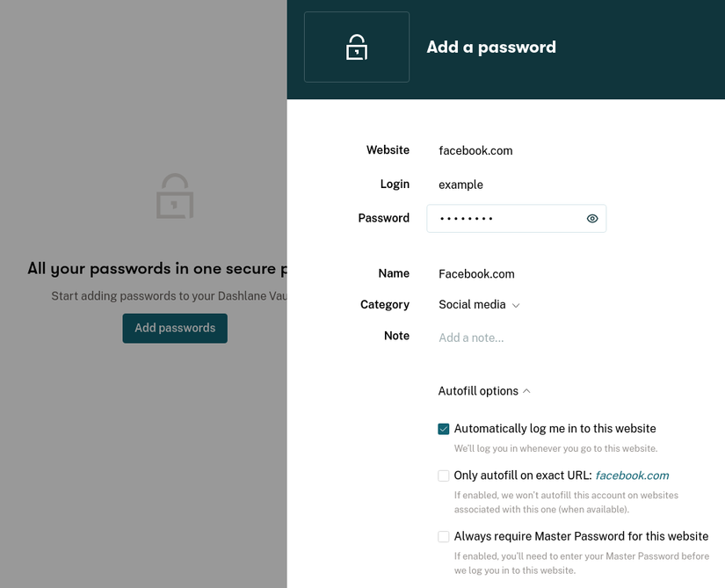This screenshot has height=588, width=725.
Task: Enable "Always require Master Password for this website"
Action: pos(443,536)
